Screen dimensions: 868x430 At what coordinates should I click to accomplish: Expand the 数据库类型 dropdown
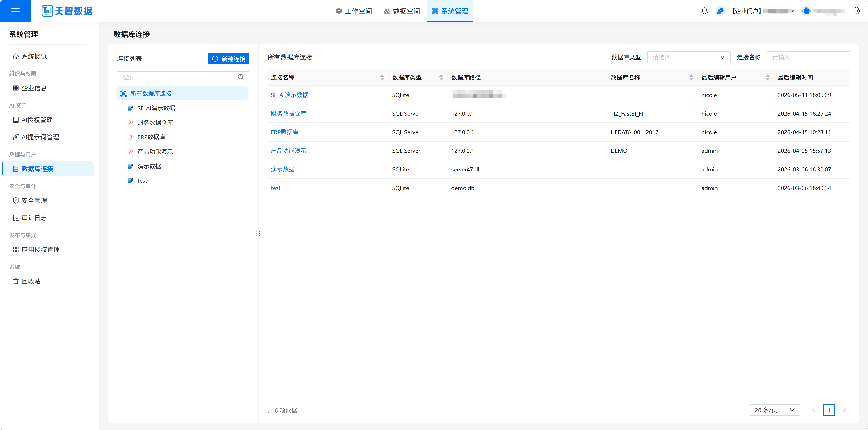point(688,57)
